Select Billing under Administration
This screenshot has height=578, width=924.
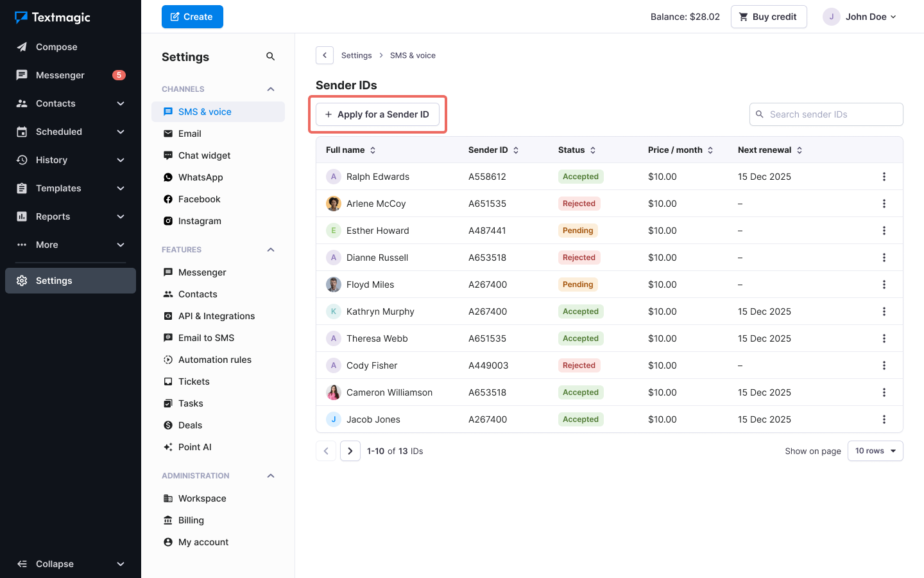pyautogui.click(x=191, y=520)
